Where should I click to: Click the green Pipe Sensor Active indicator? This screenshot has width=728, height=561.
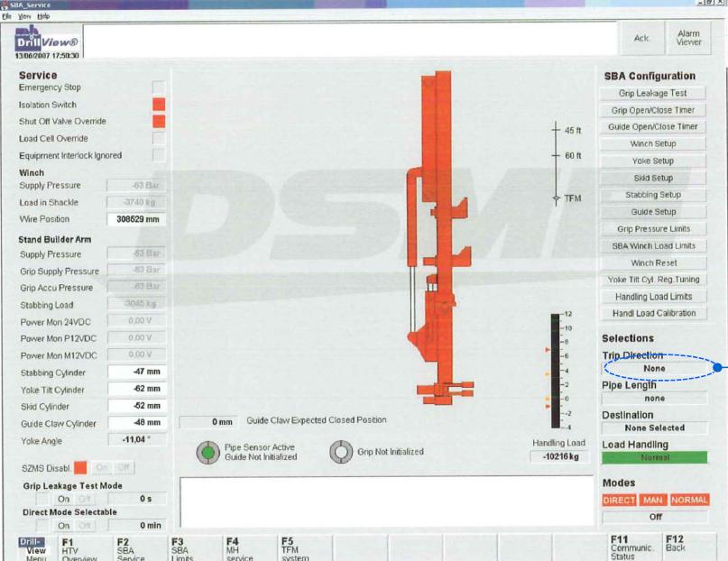[x=208, y=452]
